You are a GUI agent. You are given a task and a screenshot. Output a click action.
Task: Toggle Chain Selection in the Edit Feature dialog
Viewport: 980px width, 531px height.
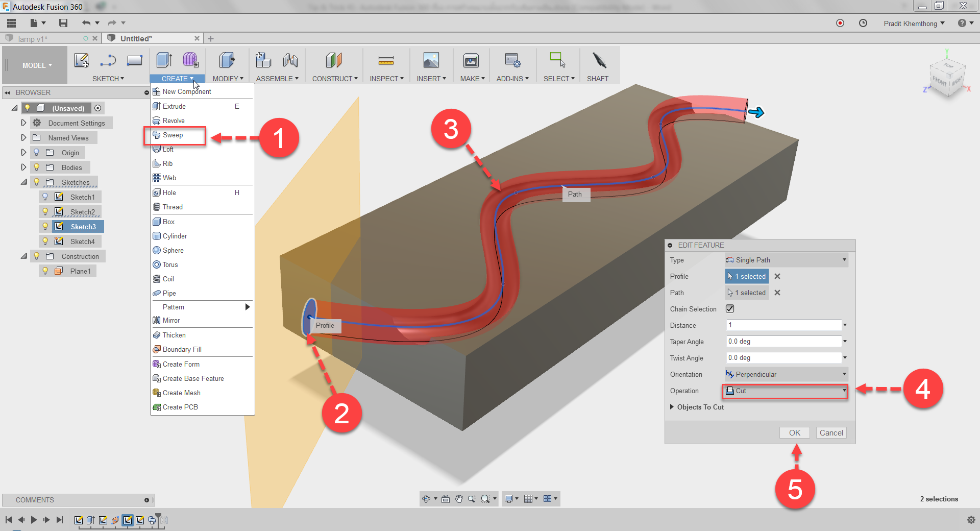[x=729, y=308]
